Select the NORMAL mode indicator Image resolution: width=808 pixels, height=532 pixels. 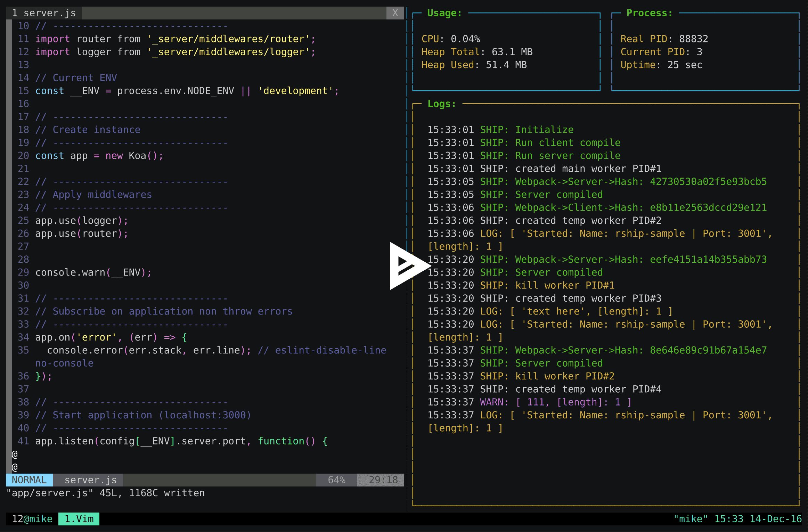click(x=29, y=480)
